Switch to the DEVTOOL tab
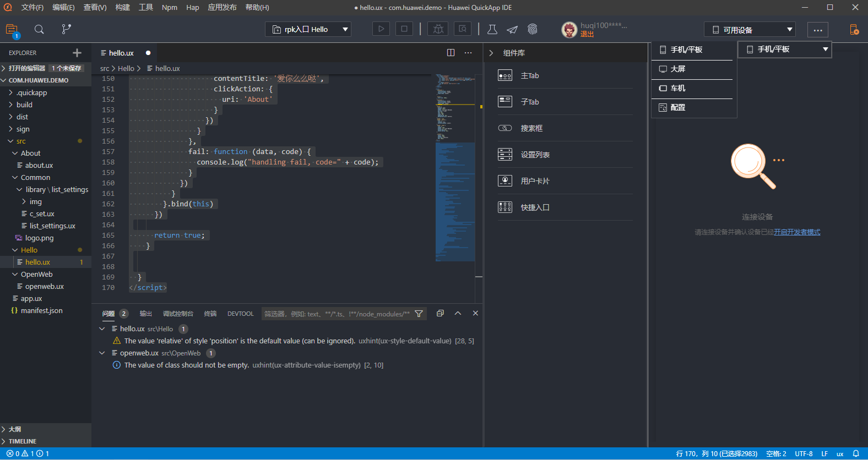The height and width of the screenshot is (460, 868). [241, 314]
